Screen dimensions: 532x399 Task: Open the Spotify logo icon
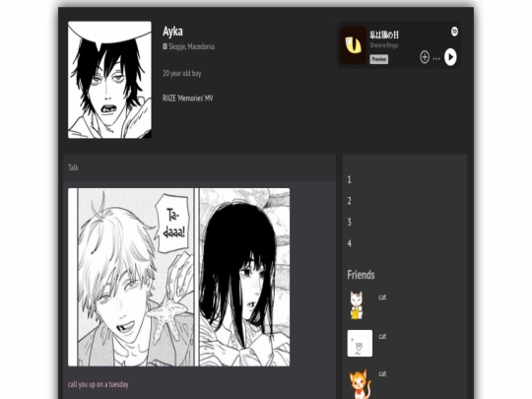[x=454, y=32]
